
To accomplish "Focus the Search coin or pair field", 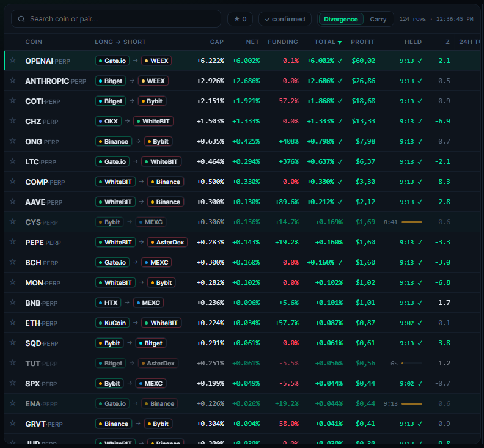I will click(x=116, y=19).
